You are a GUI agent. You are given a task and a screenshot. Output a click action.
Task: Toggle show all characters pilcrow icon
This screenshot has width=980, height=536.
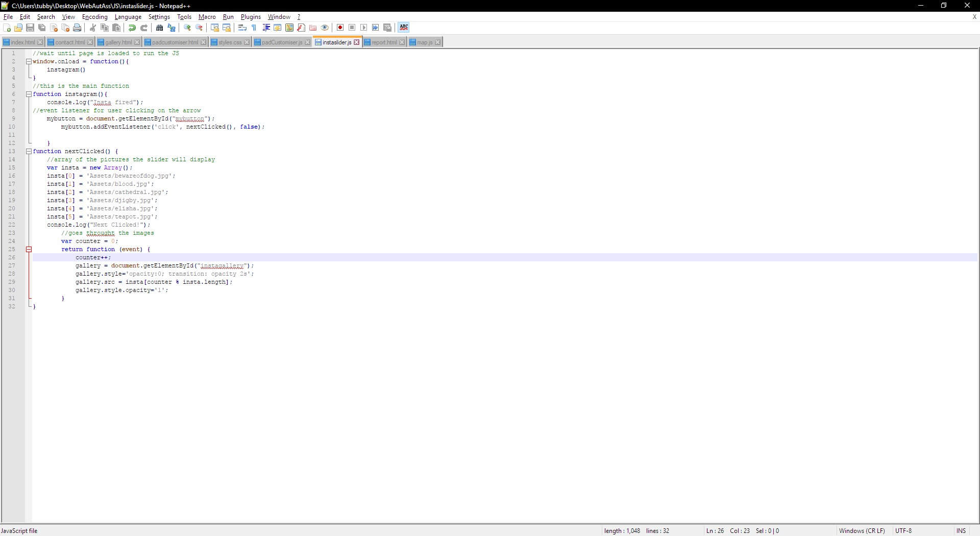pyautogui.click(x=254, y=28)
